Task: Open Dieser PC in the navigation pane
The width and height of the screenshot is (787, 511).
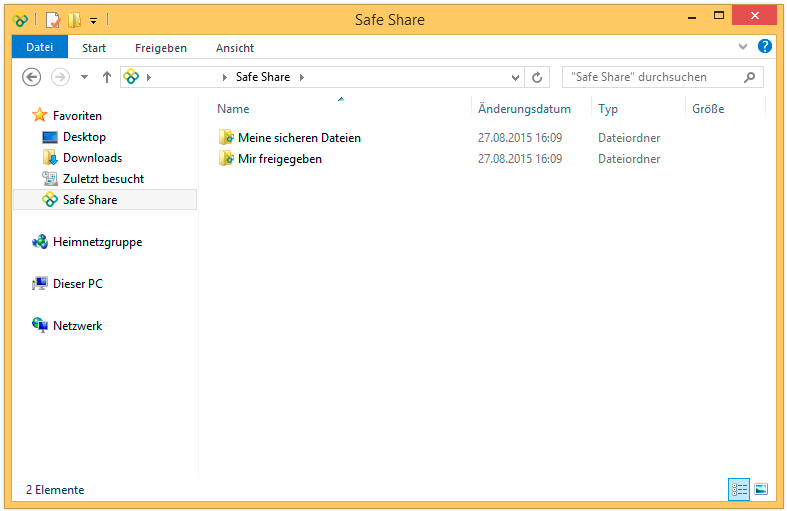Action: [x=78, y=284]
